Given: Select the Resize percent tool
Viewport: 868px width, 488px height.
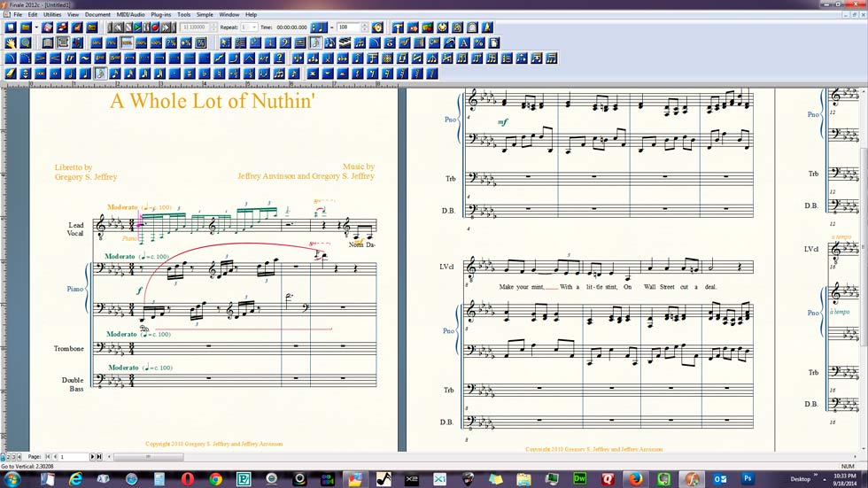Looking at the screenshot, I should [x=479, y=43].
